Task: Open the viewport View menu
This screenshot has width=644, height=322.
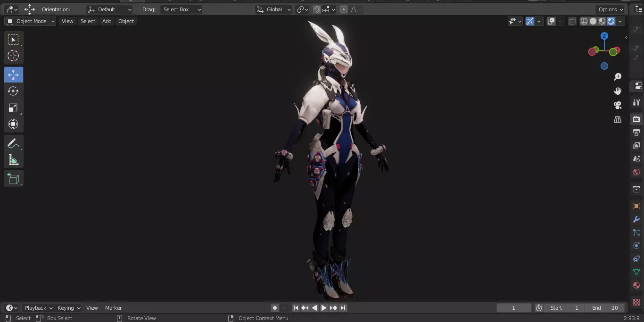Action: (x=67, y=21)
